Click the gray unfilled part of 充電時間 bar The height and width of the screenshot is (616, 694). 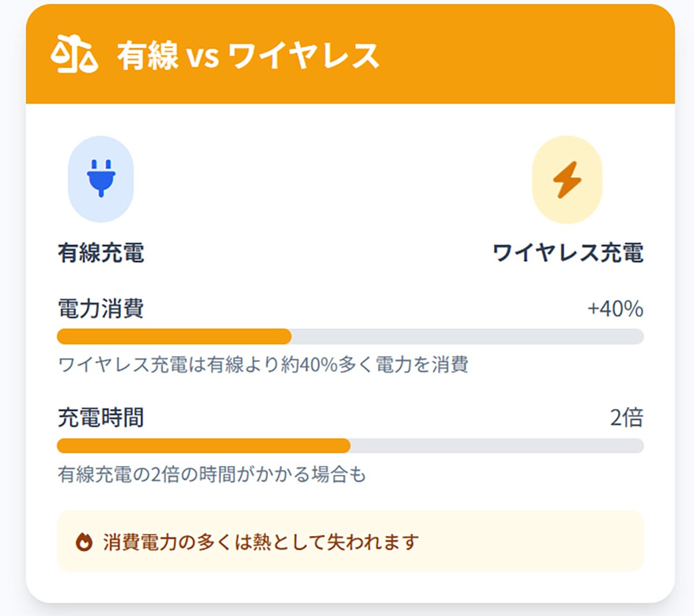point(496,446)
